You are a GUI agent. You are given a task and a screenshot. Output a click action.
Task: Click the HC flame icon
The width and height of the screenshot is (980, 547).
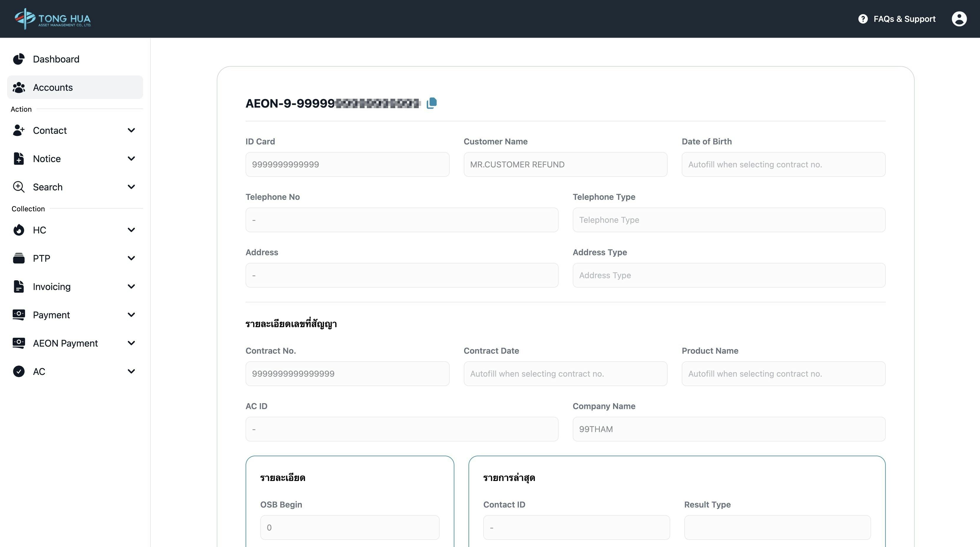click(x=19, y=230)
